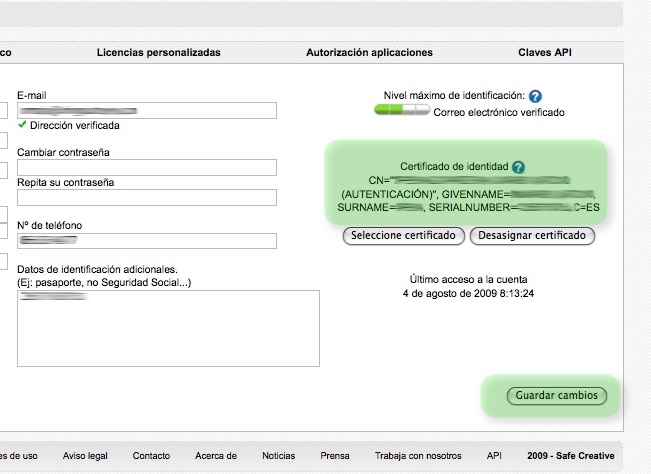Open the Trabaja con nosotros link

pos(418,455)
